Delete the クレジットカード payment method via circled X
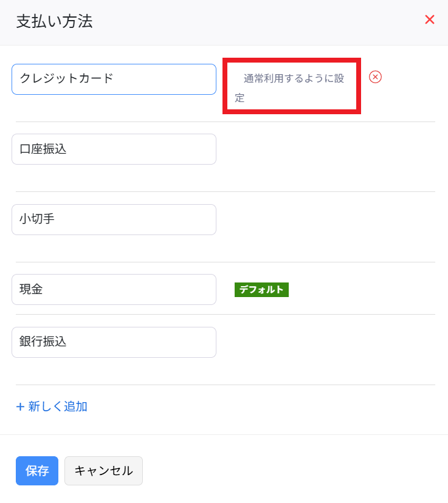 coord(375,77)
